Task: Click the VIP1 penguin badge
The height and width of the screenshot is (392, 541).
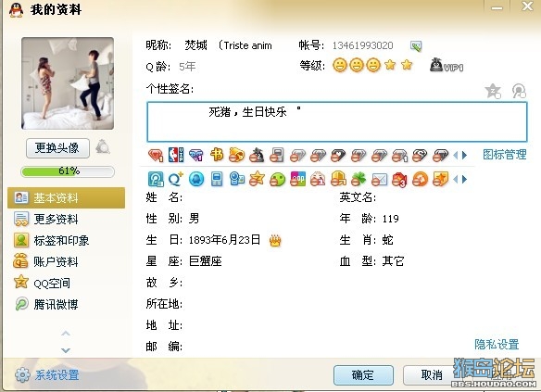Action: coord(447,65)
